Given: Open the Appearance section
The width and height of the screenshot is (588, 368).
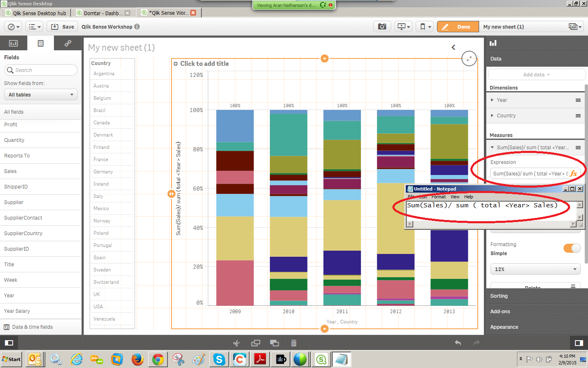Looking at the screenshot, I should click(504, 327).
